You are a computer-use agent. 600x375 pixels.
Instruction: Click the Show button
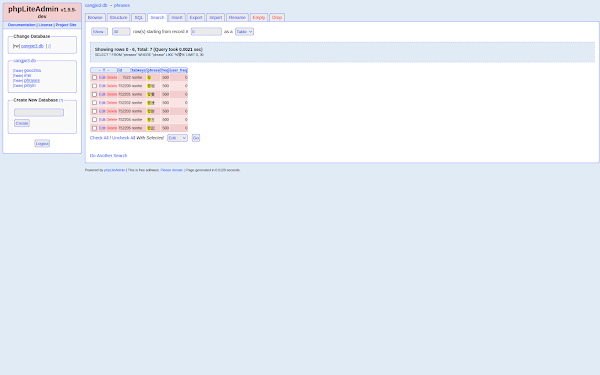pyautogui.click(x=99, y=32)
